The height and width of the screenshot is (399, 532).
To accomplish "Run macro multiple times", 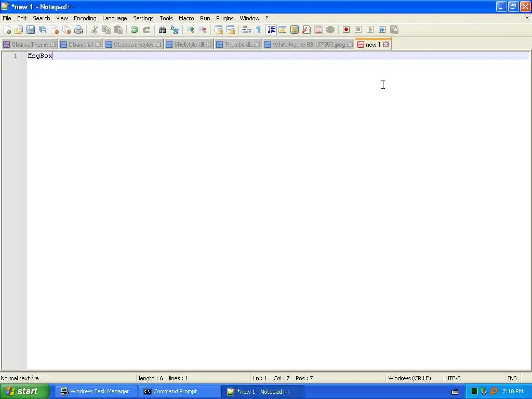I will [x=382, y=30].
